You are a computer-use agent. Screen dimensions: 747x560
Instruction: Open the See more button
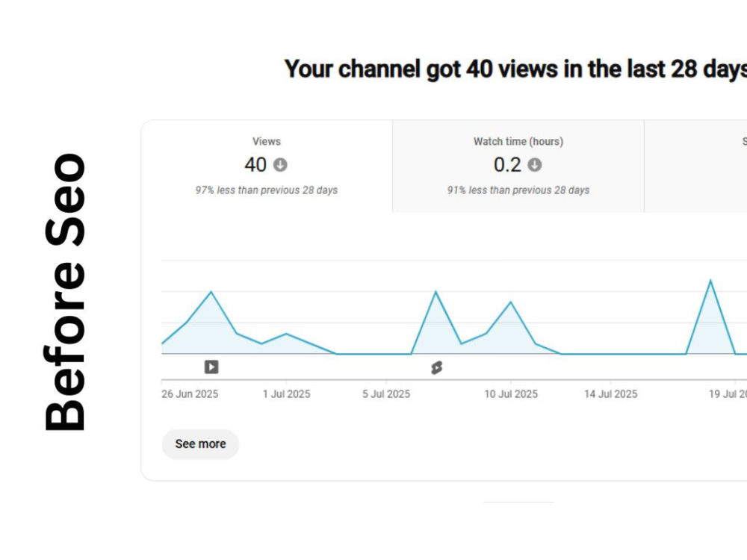[x=200, y=444]
